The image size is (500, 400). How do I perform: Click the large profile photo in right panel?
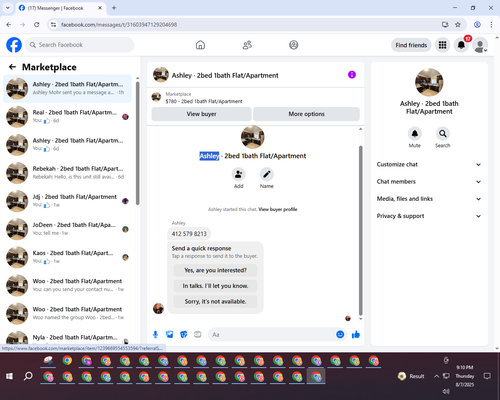click(x=429, y=82)
